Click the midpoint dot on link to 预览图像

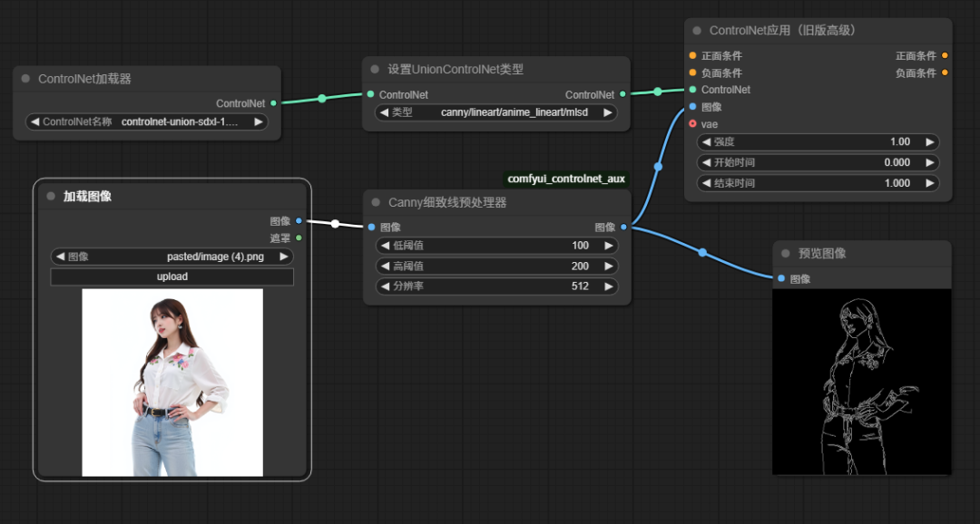click(702, 252)
